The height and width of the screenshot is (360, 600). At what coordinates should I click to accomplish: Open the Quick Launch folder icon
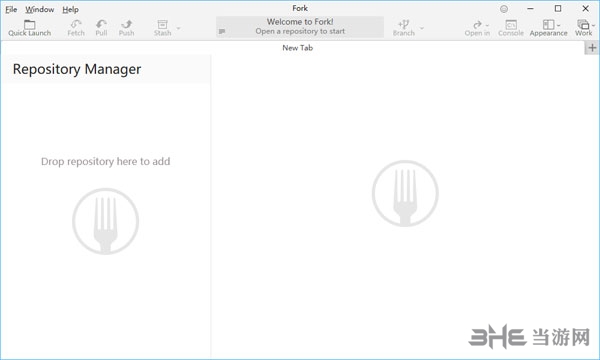[29, 24]
